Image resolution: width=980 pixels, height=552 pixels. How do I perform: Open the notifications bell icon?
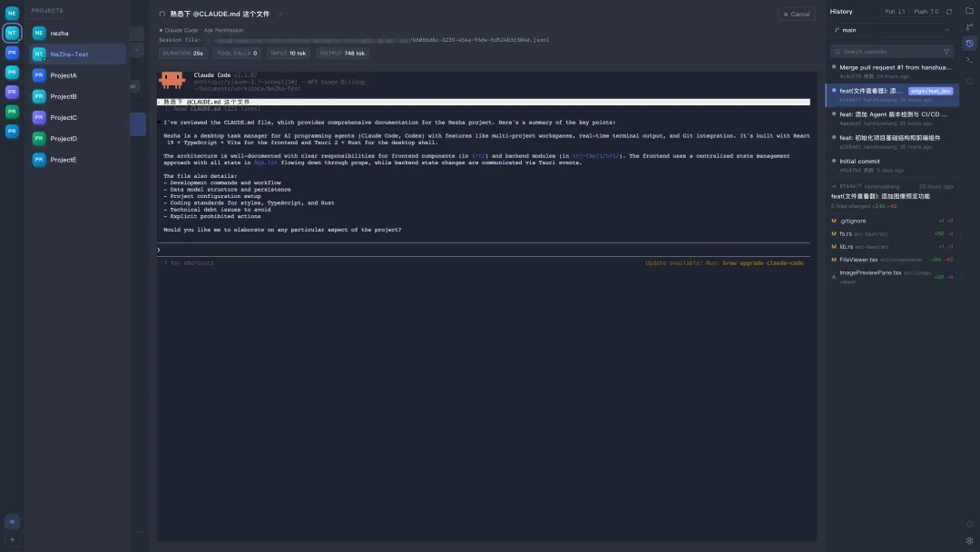click(969, 524)
